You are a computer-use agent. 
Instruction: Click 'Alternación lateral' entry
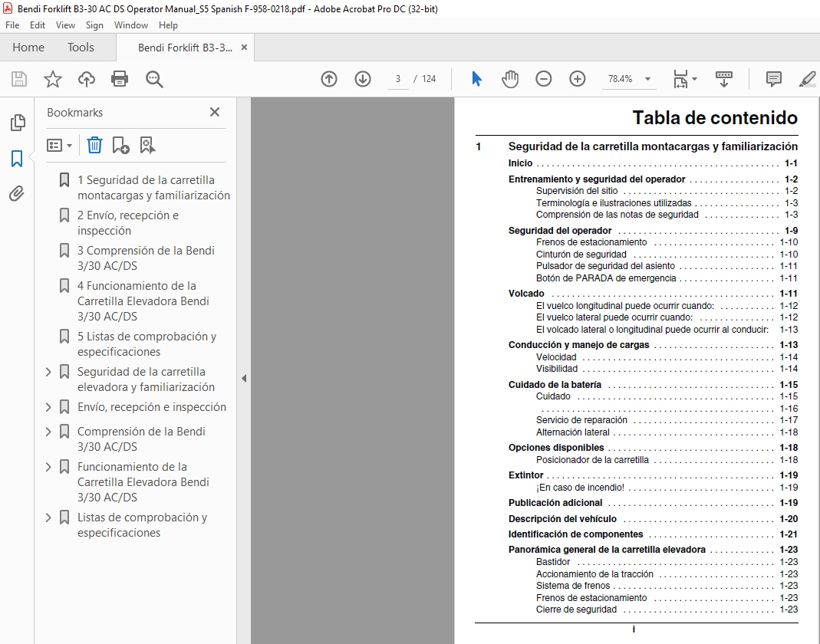(x=573, y=432)
